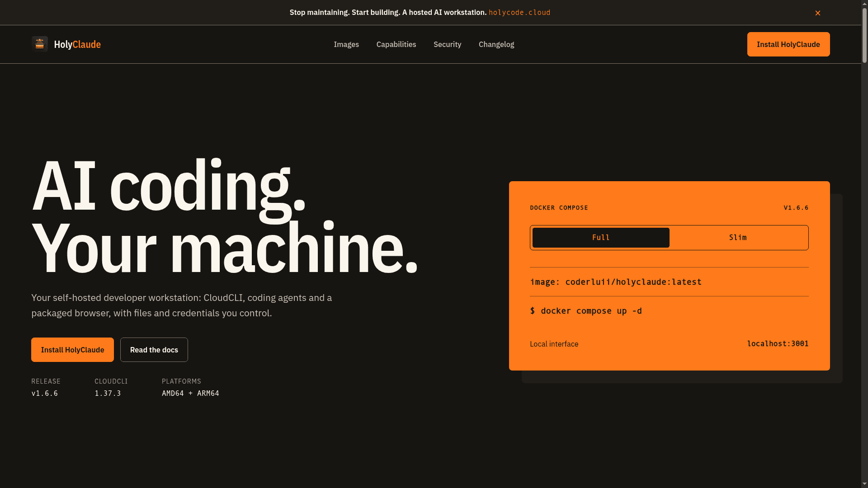Click the AMD64 + ARM64 platforms text
The width and height of the screenshot is (868, 488).
pyautogui.click(x=190, y=394)
